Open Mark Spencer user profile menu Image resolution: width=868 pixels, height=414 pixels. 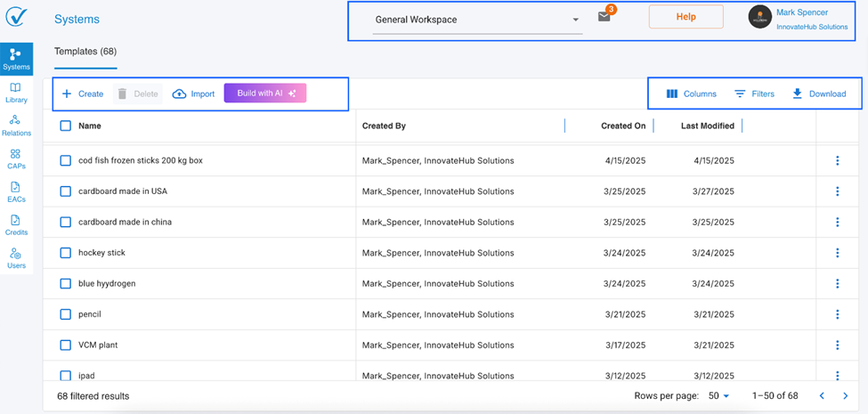click(801, 19)
